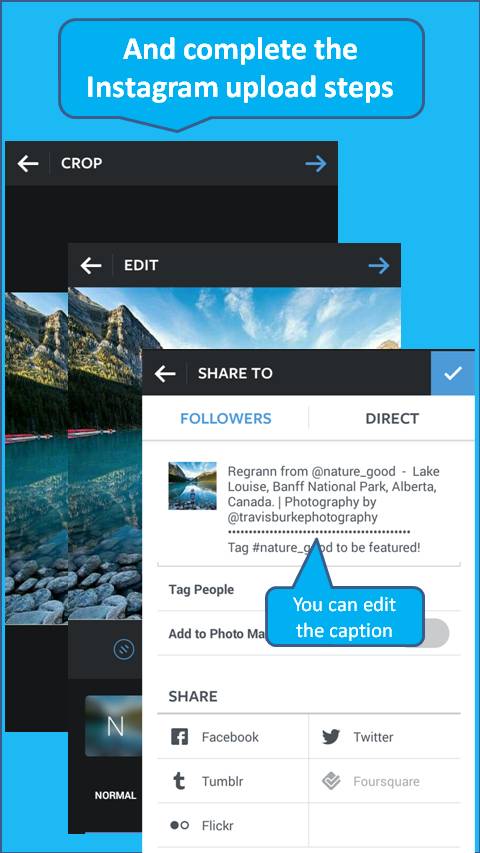Tap the forward arrow on CROP header
Image resolution: width=480 pixels, height=853 pixels.
[316, 163]
